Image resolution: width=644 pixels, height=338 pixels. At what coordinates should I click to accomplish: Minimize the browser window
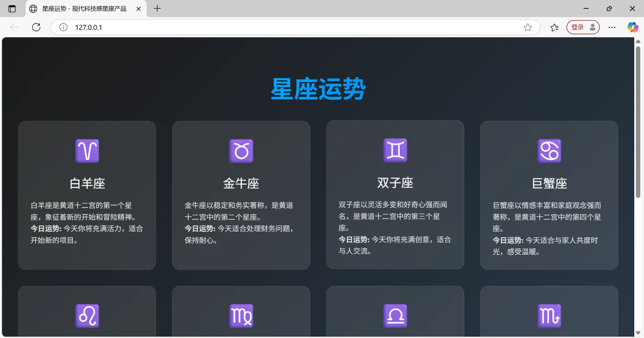coord(586,9)
